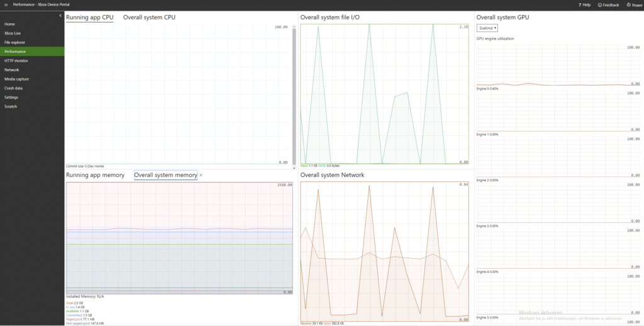Open Settings in the sidebar
The image size is (644, 326).
(32, 98)
